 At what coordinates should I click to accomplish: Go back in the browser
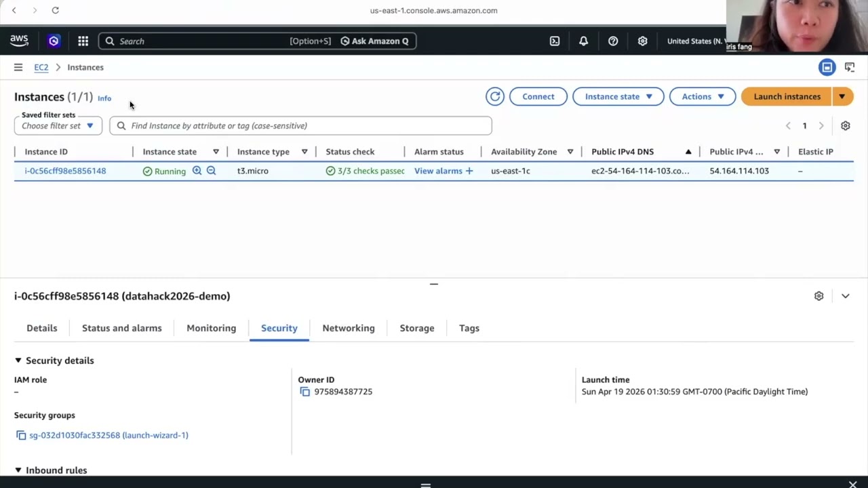[14, 10]
